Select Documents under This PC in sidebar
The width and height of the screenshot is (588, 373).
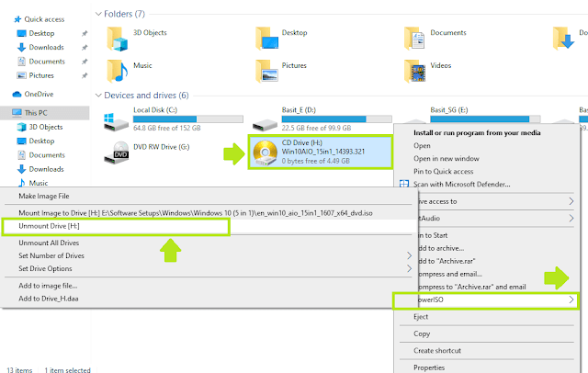point(47,155)
